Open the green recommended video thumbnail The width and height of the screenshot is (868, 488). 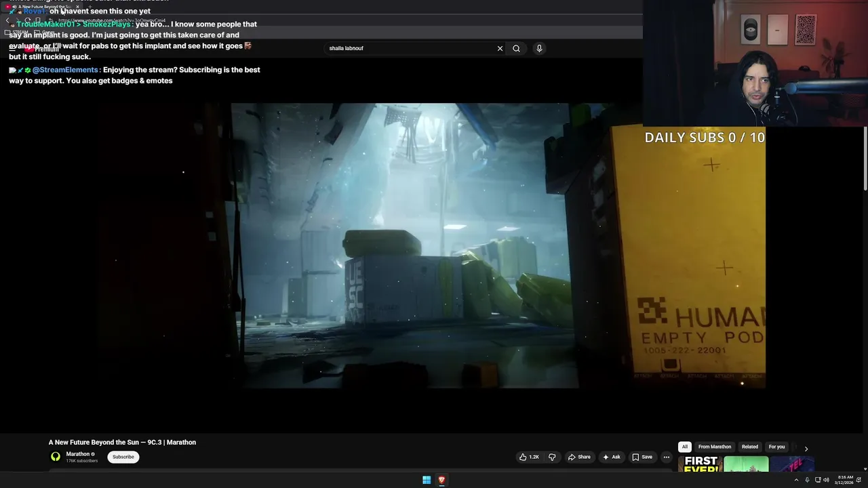click(x=746, y=464)
